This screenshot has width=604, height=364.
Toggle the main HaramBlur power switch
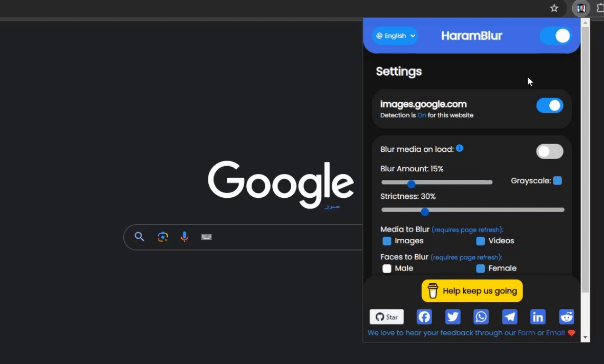(555, 36)
